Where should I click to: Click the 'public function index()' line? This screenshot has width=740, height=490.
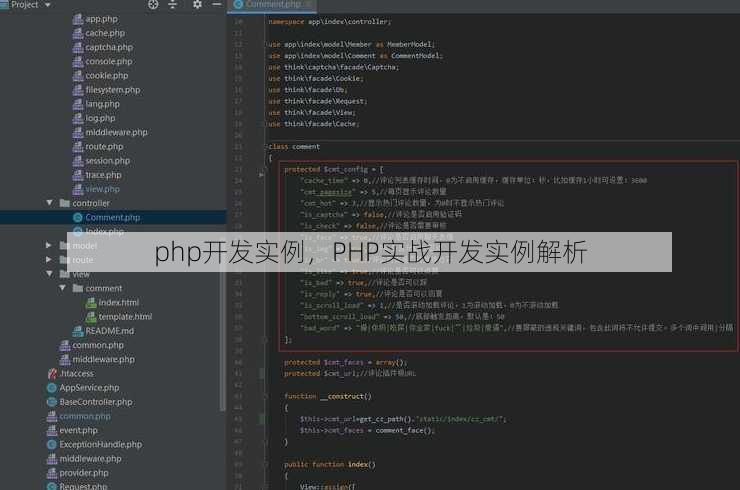pos(330,465)
